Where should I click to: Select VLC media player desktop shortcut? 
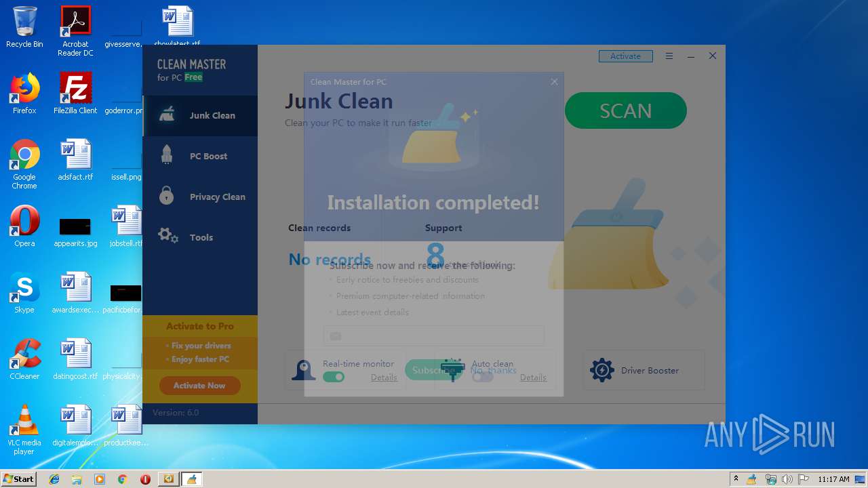(x=24, y=430)
